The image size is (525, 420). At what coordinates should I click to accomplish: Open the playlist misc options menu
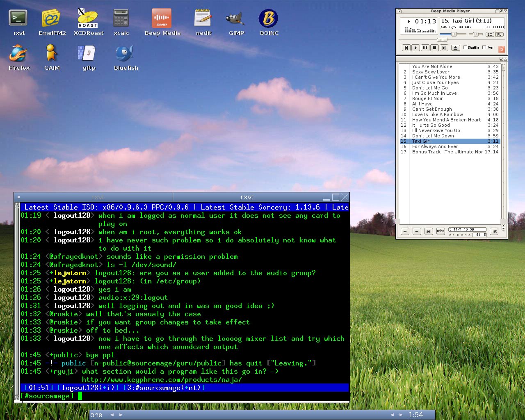(441, 231)
